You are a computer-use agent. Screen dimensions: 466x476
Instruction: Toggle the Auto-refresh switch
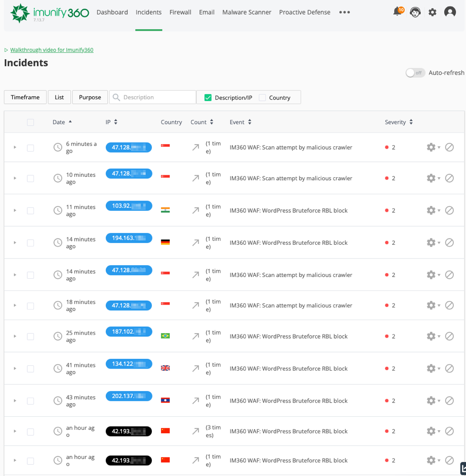click(416, 73)
